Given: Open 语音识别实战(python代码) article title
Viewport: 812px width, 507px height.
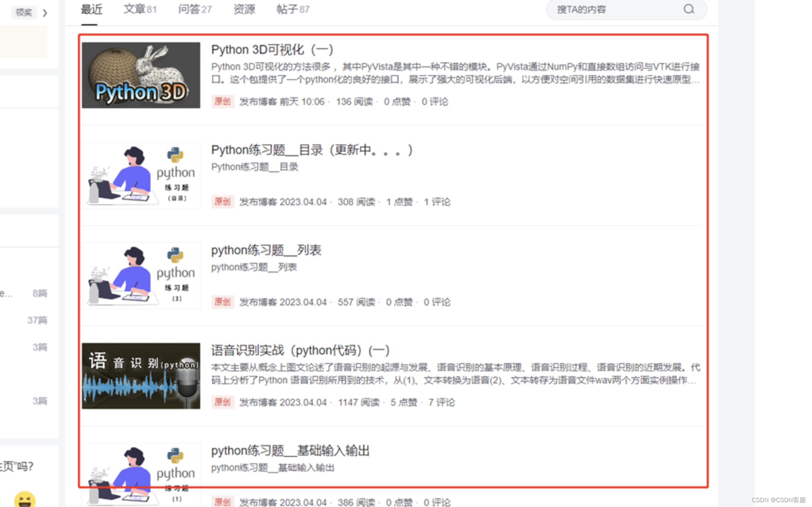Looking at the screenshot, I should (300, 350).
